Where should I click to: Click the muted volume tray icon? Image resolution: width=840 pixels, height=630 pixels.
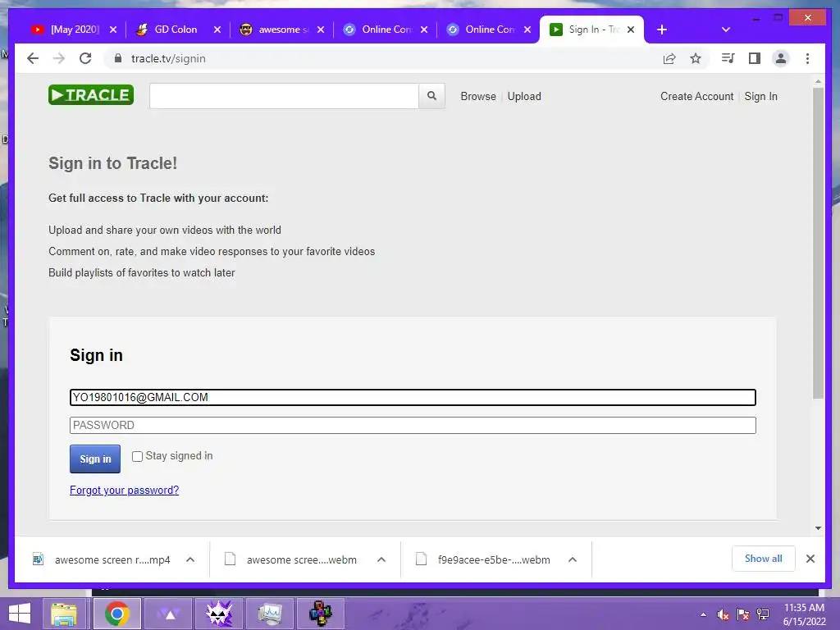pyautogui.click(x=724, y=614)
